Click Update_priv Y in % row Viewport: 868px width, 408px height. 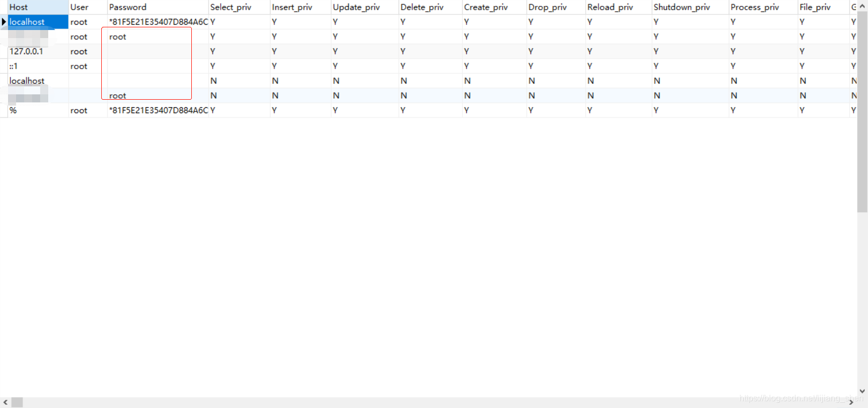pyautogui.click(x=364, y=110)
